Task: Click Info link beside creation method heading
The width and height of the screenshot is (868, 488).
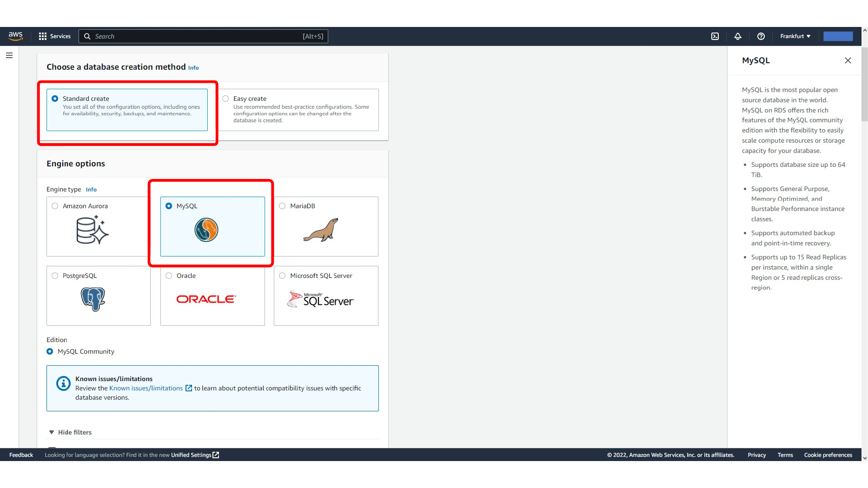Action: 193,68
